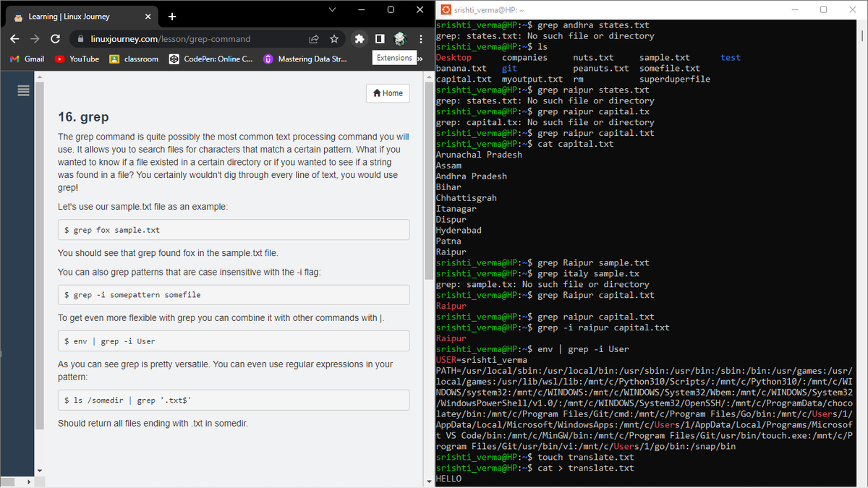Bookmark this page with the star icon
868x488 pixels.
[334, 39]
